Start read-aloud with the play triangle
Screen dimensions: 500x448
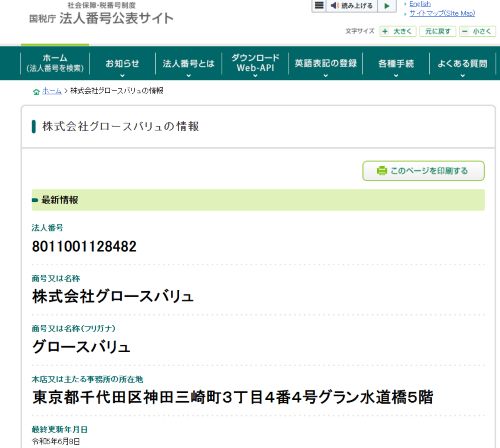point(387,5)
